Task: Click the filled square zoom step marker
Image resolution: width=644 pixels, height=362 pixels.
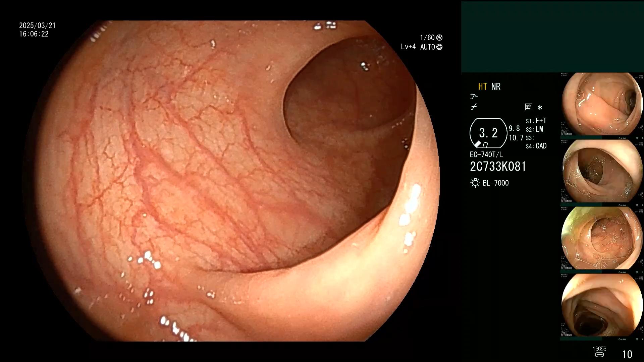Action: (x=478, y=144)
